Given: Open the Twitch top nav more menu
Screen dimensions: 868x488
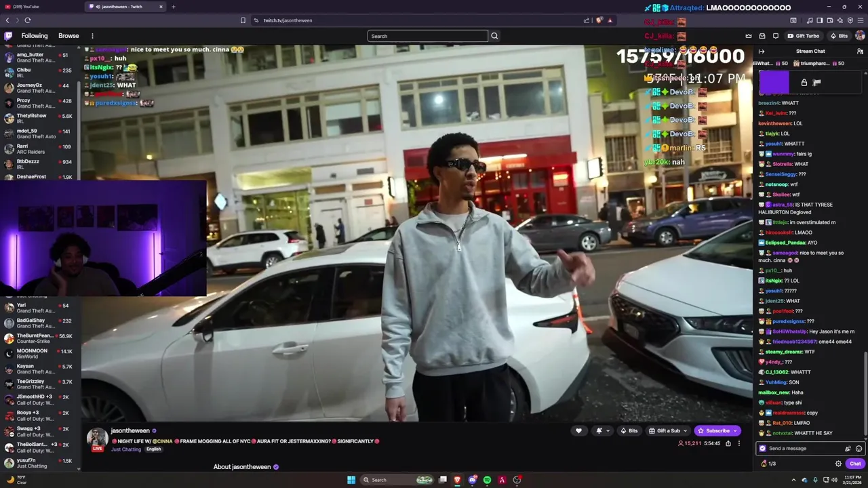Looking at the screenshot, I should (92, 36).
